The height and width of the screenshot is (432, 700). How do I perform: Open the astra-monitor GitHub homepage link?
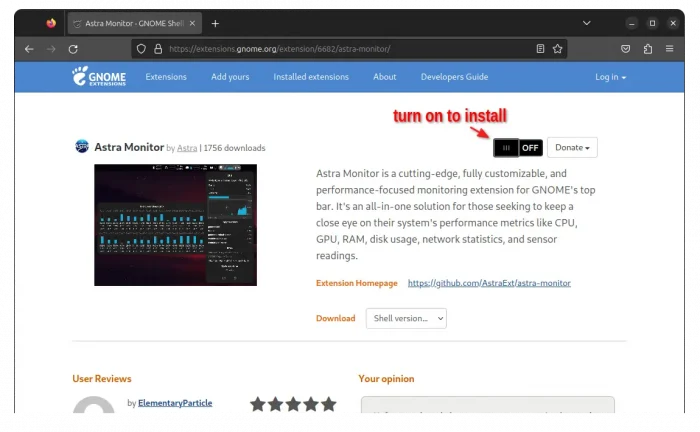pos(489,283)
